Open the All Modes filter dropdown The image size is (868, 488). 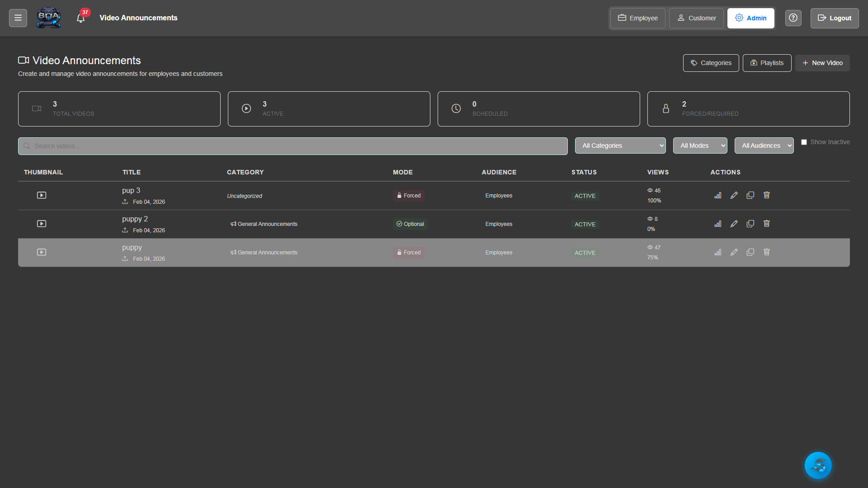[700, 145]
